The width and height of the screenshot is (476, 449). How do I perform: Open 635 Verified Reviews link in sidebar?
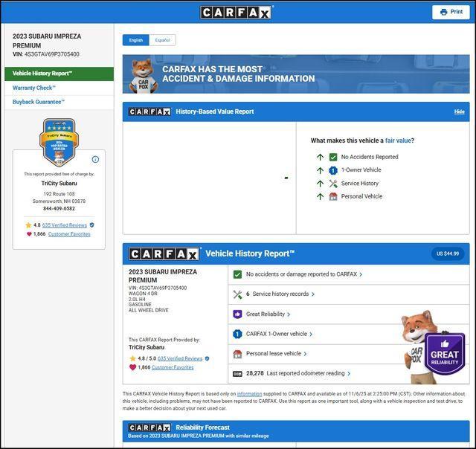(x=65, y=224)
